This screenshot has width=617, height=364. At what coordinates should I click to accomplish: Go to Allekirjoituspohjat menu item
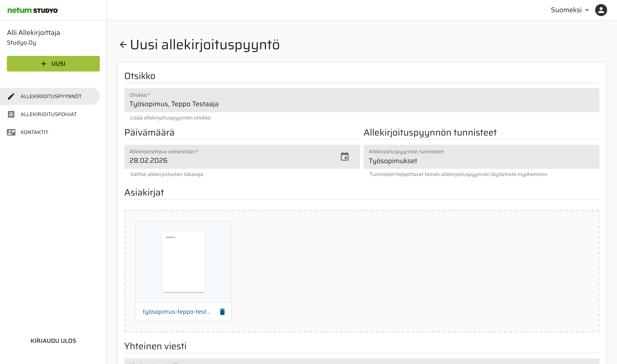[49, 114]
